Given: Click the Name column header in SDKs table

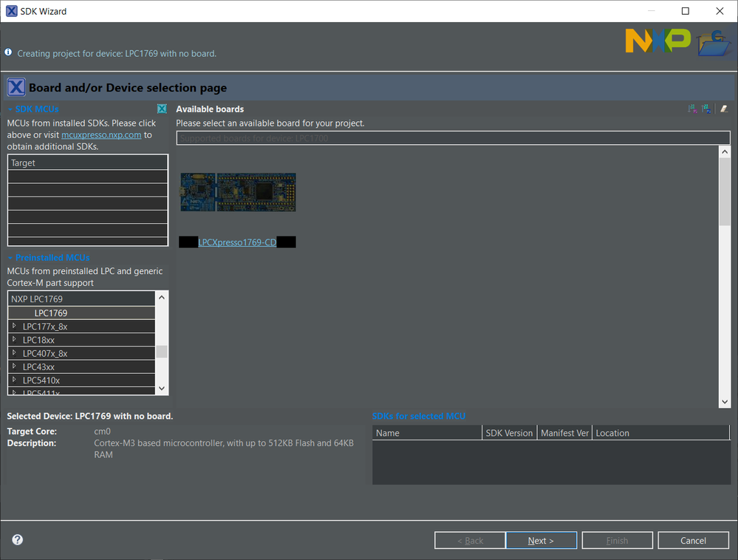Looking at the screenshot, I should pyautogui.click(x=428, y=433).
